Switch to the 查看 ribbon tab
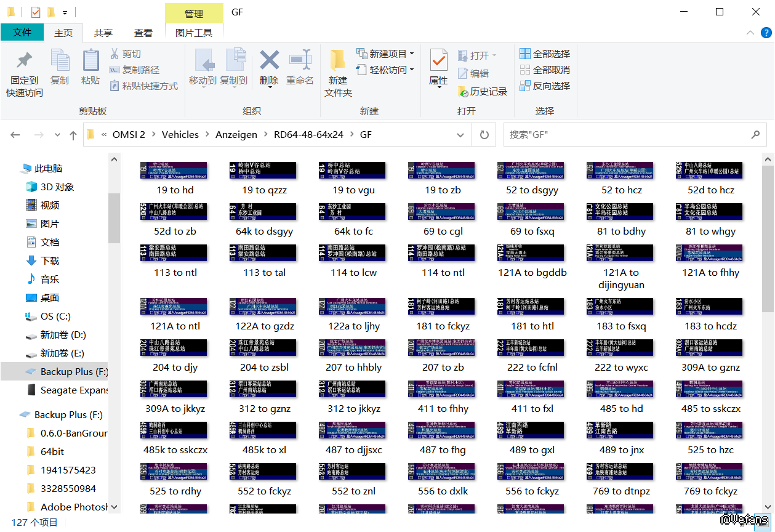Viewport: 775px width, 532px height. coord(143,33)
